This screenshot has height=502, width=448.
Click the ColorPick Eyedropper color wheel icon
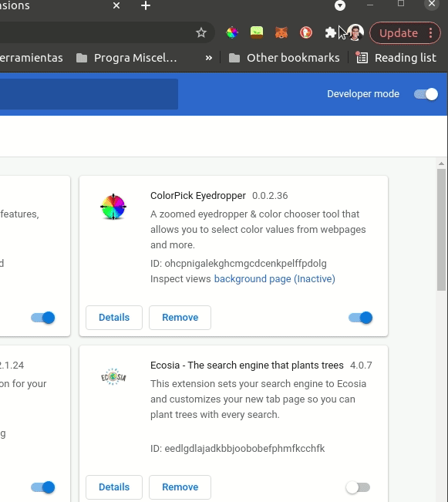point(113,207)
